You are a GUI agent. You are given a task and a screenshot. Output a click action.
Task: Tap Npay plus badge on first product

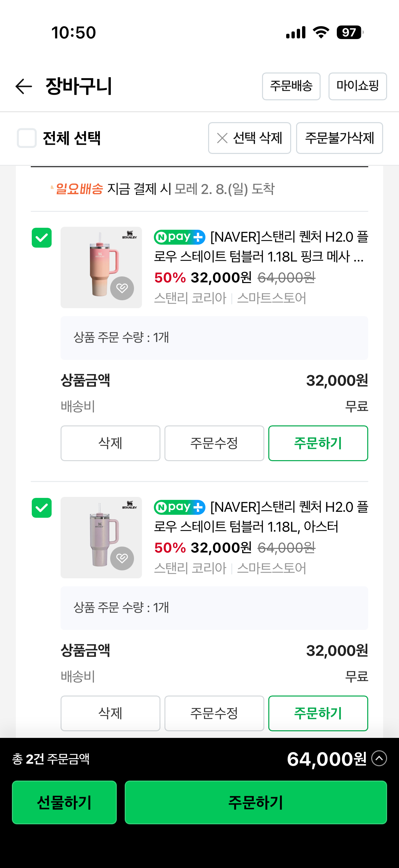coord(179,237)
